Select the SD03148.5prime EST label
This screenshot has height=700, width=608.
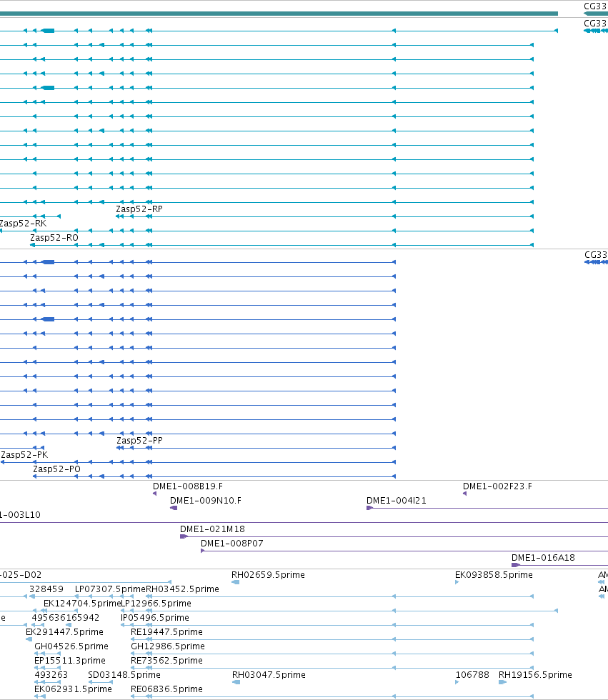pos(124,674)
